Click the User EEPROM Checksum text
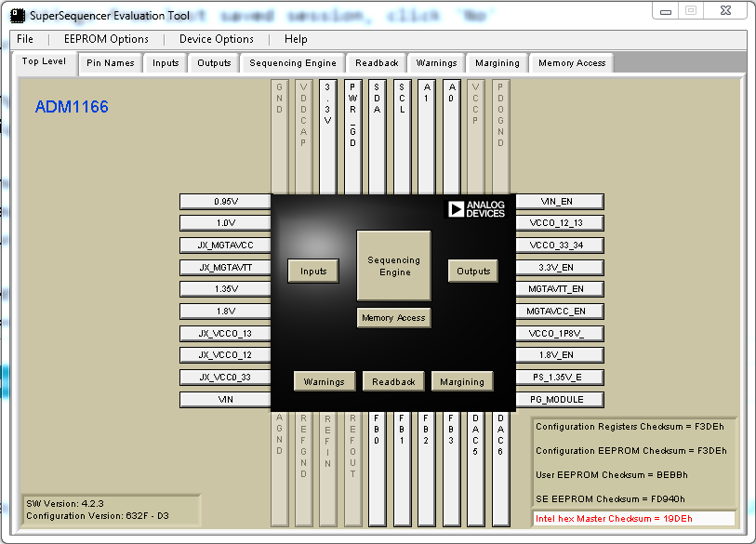The width and height of the screenshot is (756, 544). [x=611, y=475]
